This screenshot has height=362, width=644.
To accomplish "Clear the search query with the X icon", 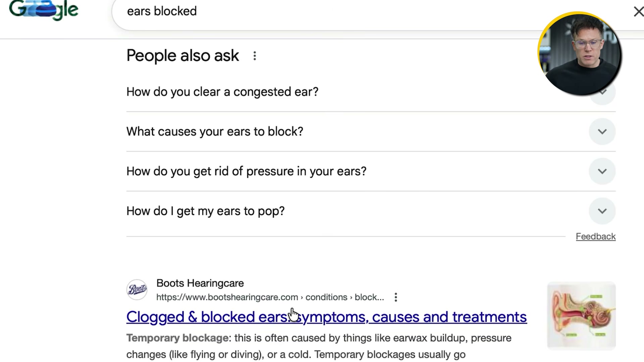I will click(x=638, y=11).
